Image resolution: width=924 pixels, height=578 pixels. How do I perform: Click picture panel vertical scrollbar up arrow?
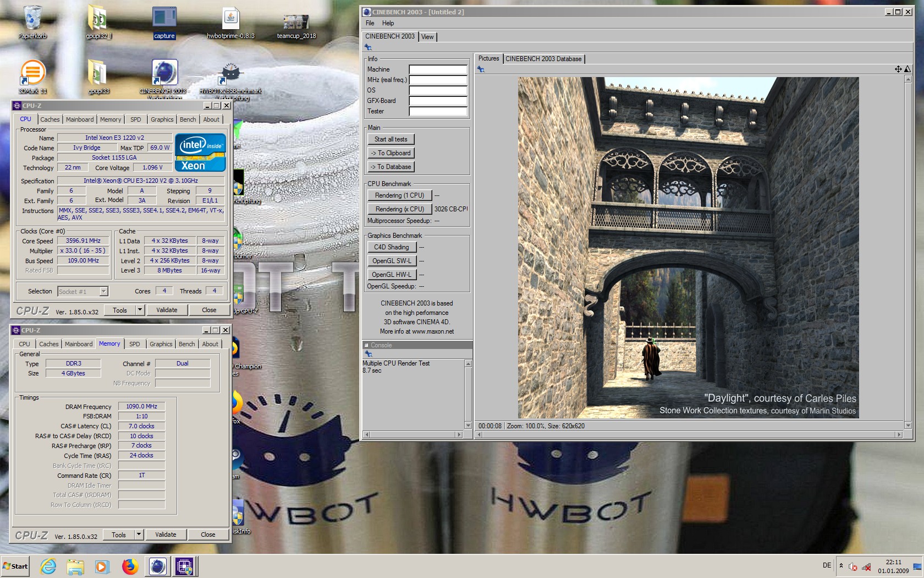tap(908, 79)
